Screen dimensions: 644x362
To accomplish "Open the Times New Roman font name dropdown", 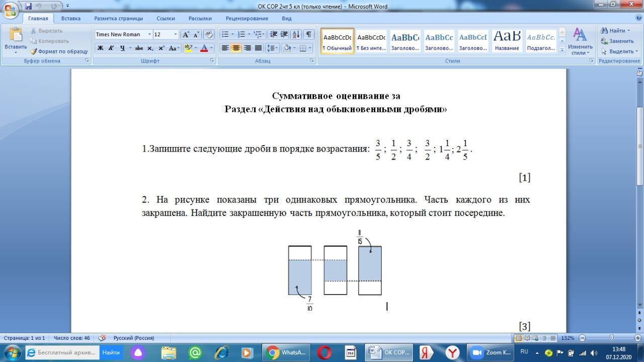I will coord(149,34).
